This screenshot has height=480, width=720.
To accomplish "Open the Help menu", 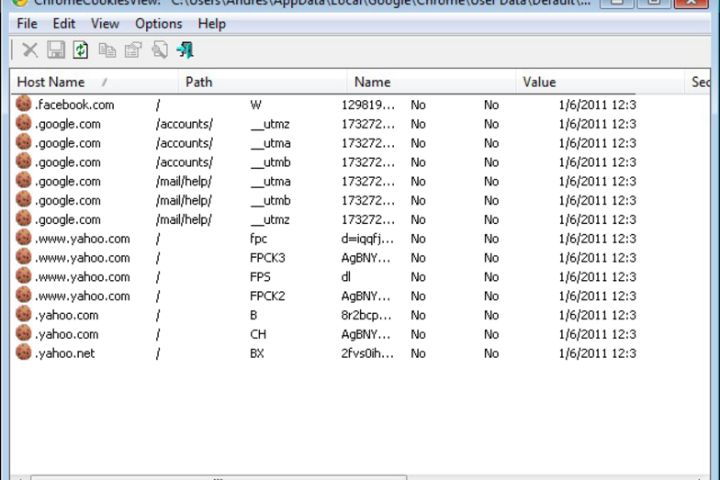I will (212, 23).
